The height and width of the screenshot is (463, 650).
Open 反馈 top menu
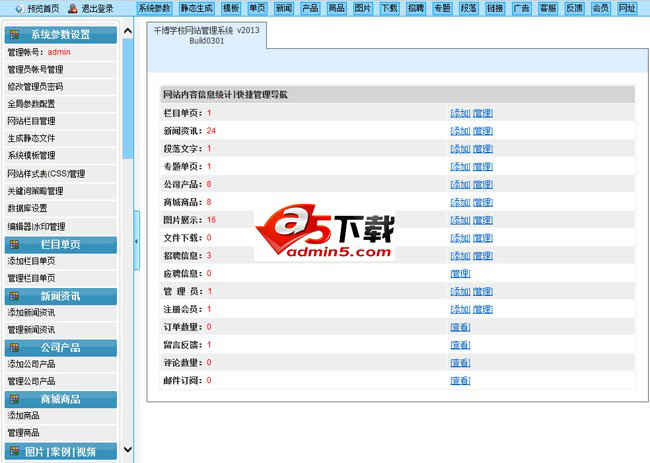pos(575,8)
